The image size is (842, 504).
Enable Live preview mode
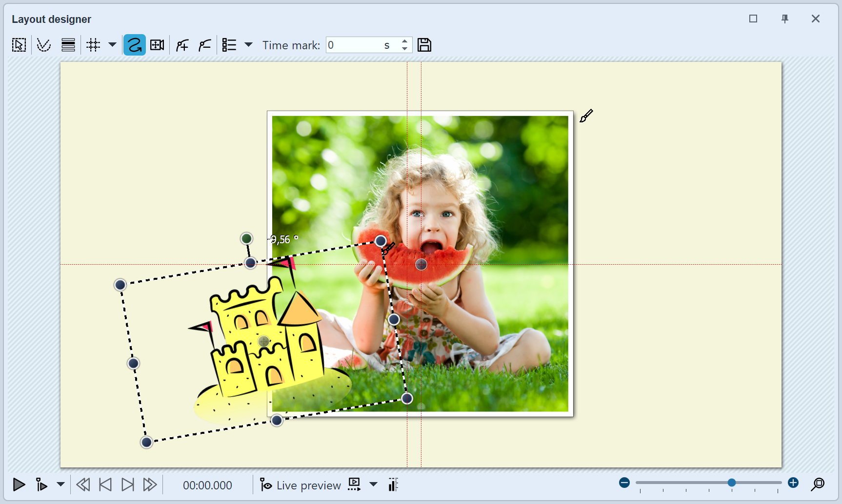tap(300, 485)
